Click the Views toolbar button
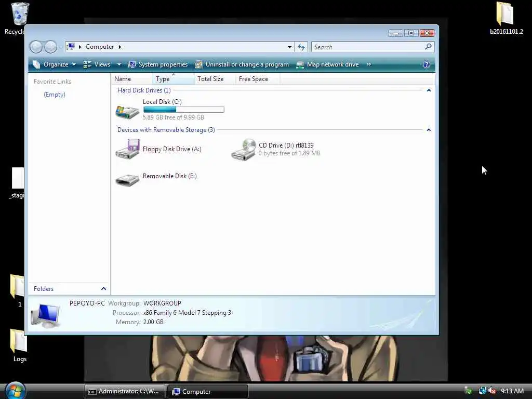The width and height of the screenshot is (532, 399). click(97, 64)
